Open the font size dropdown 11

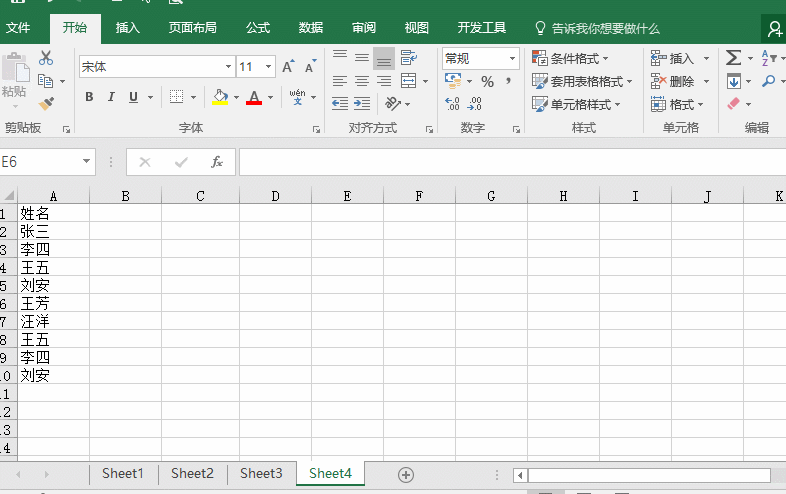pyautogui.click(x=269, y=67)
